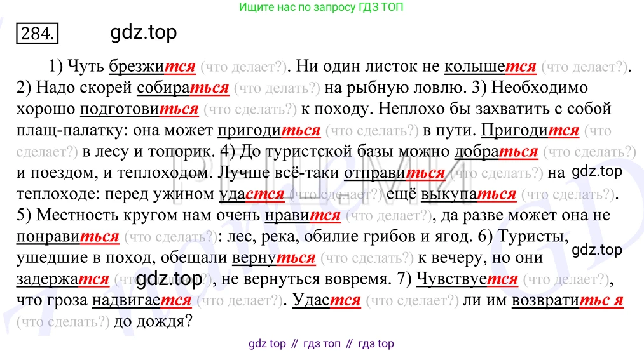Click the underlined word 'надвигается'

point(141,301)
